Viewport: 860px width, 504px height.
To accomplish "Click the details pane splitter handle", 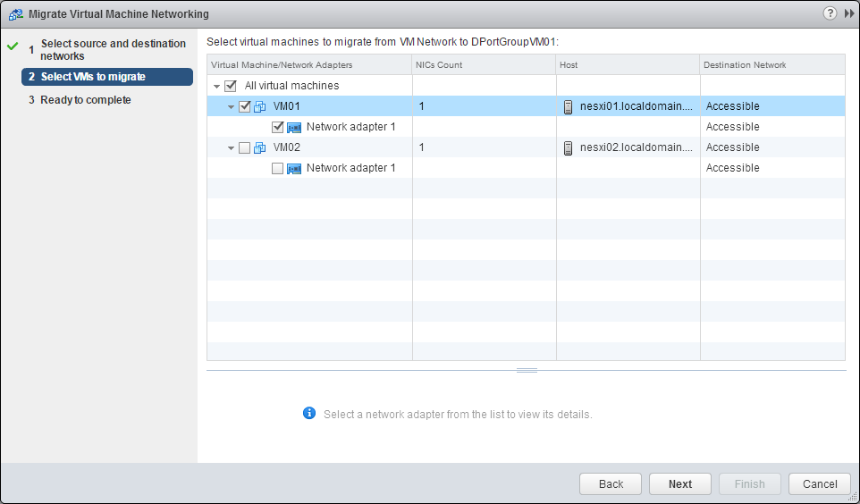I will [x=527, y=370].
